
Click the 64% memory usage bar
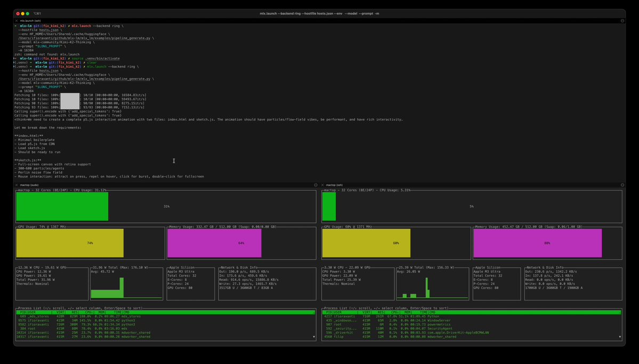[214, 243]
